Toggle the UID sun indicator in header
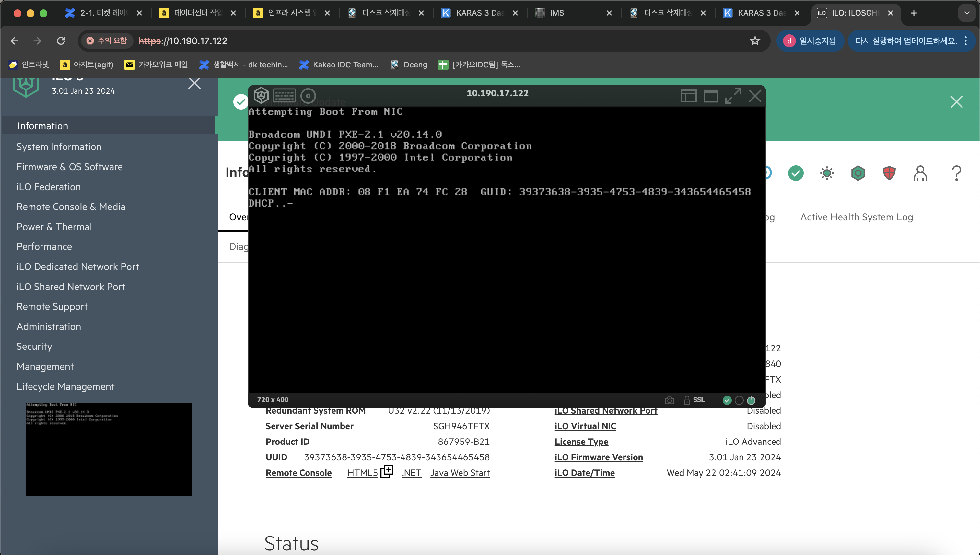Screen dimensions: 980x555 click(x=827, y=173)
